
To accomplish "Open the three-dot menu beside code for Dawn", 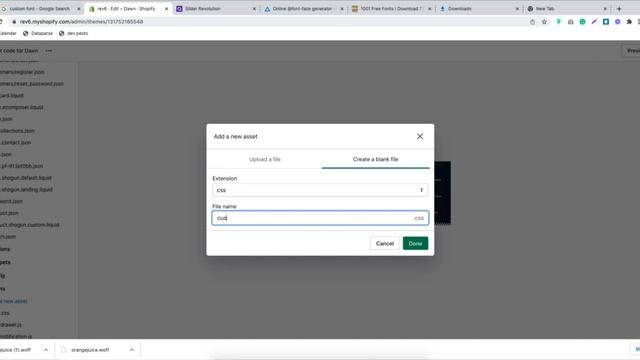I will 49,51.
